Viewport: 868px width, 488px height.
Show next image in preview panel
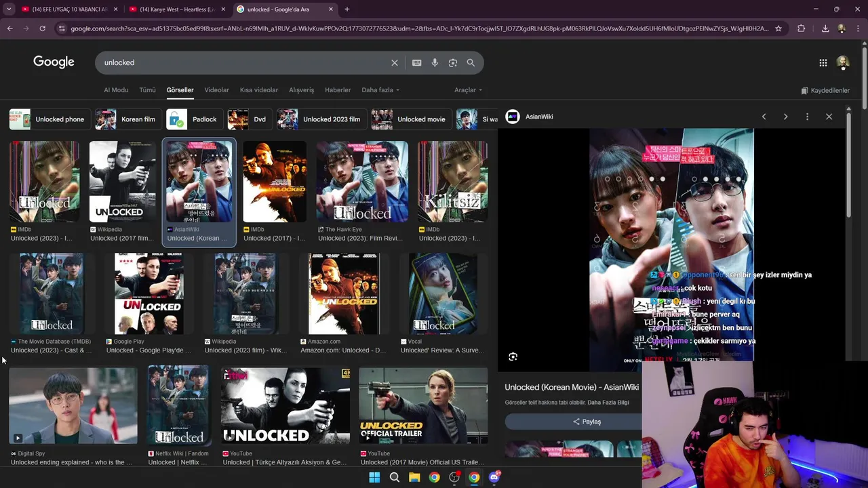click(785, 117)
